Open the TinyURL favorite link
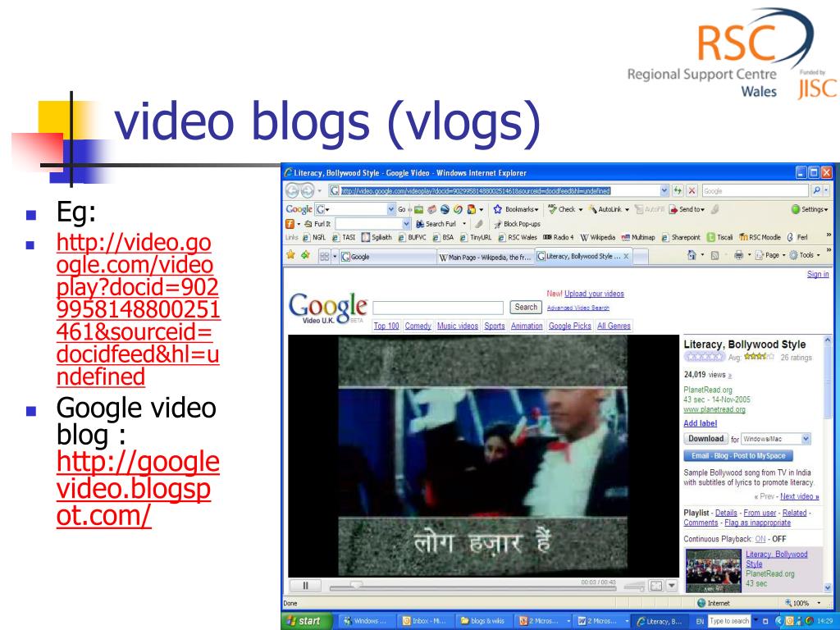This screenshot has width=840, height=630. point(476,237)
